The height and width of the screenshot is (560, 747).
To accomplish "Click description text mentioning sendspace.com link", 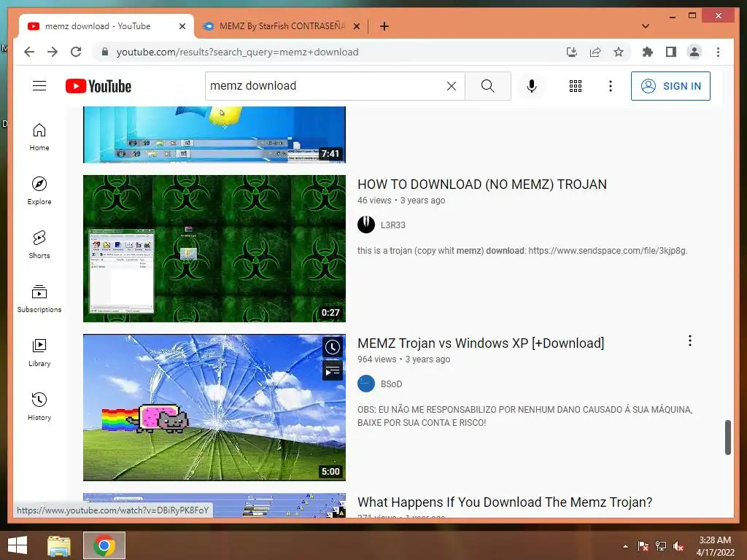I will pos(522,251).
